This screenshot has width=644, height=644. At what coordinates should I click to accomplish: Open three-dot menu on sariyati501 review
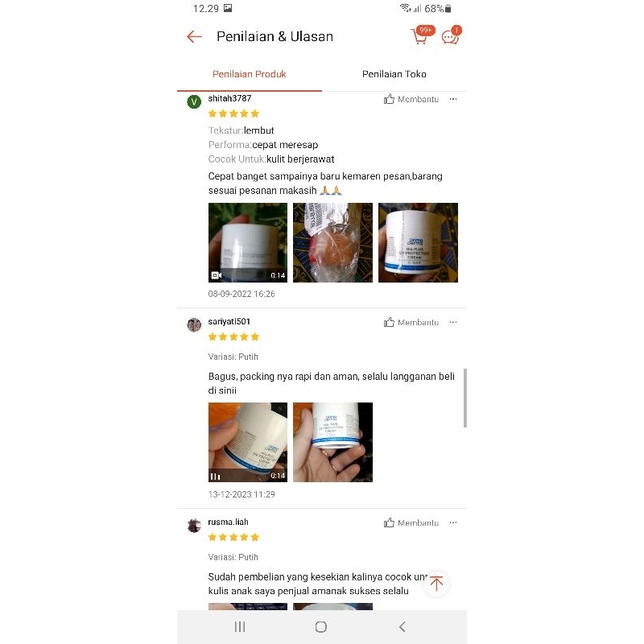click(x=453, y=322)
